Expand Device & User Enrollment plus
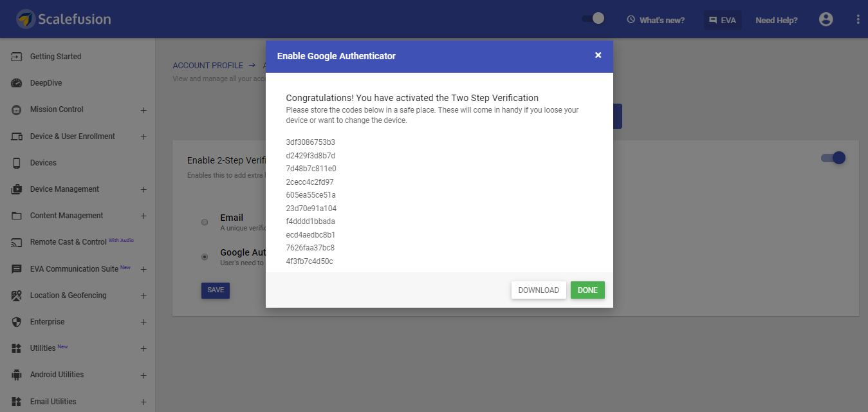 tap(143, 136)
